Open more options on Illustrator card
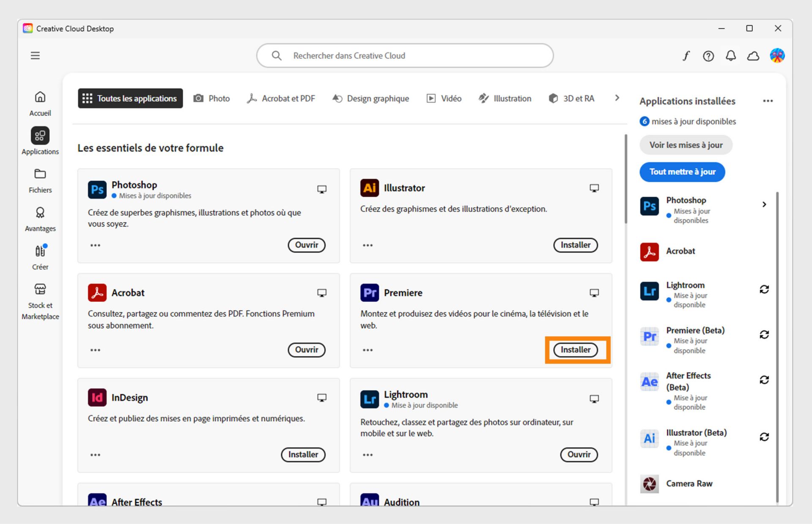Screen dimensions: 812x524 pyautogui.click(x=368, y=245)
